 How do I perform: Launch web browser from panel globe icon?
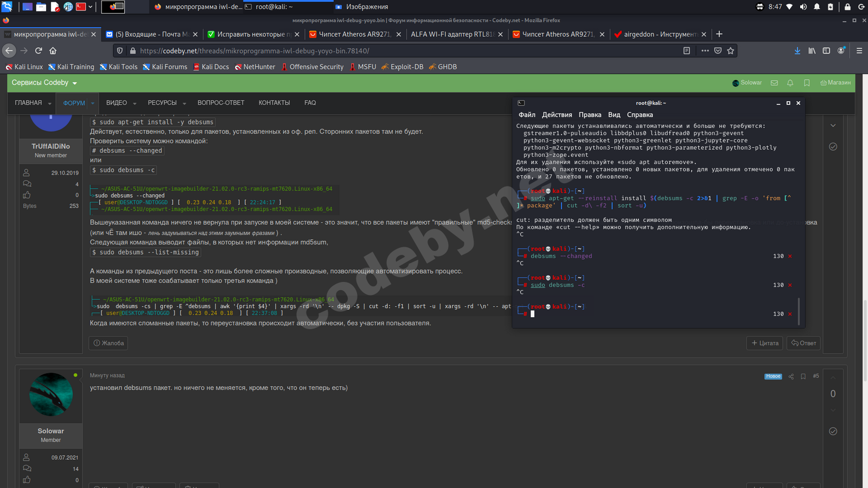[x=68, y=7]
